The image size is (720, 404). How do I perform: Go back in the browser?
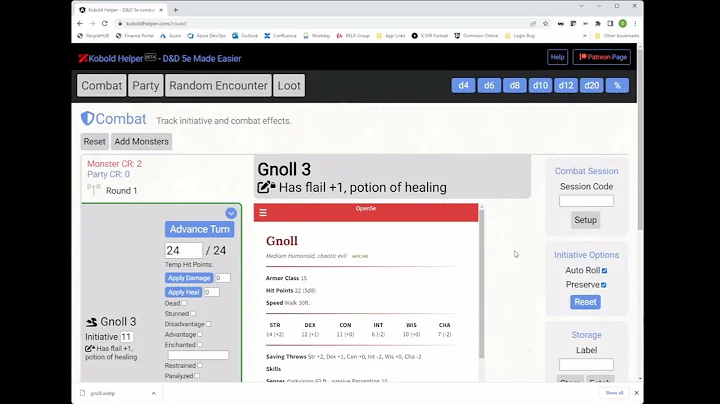pos(80,23)
